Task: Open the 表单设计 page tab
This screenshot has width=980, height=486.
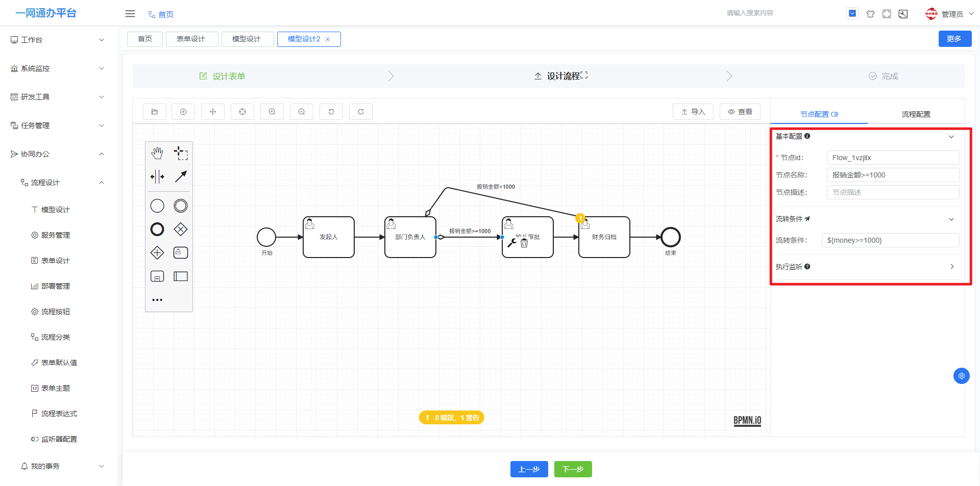Action: click(x=192, y=39)
